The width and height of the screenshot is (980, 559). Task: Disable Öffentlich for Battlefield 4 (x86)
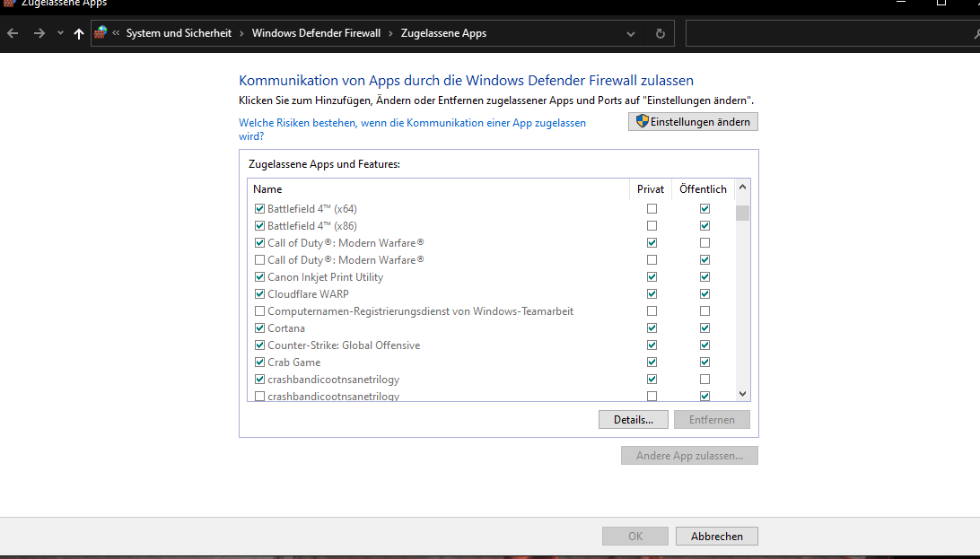(705, 225)
